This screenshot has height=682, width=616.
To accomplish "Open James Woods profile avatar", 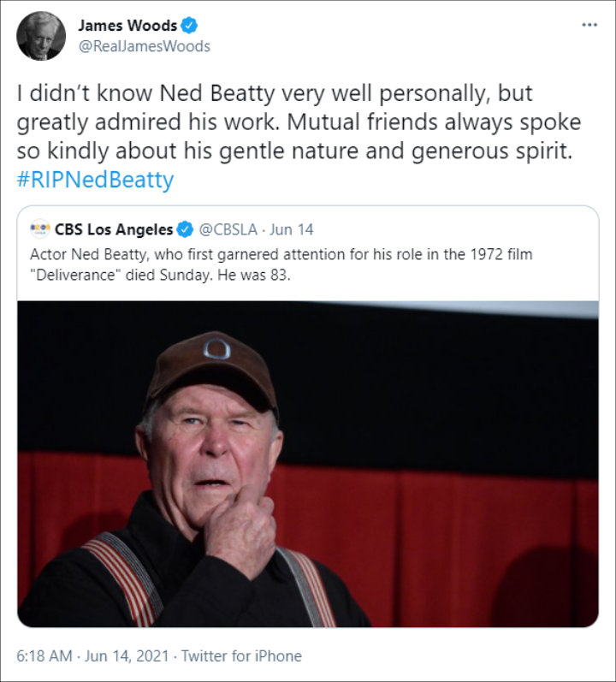I will pos(41,36).
